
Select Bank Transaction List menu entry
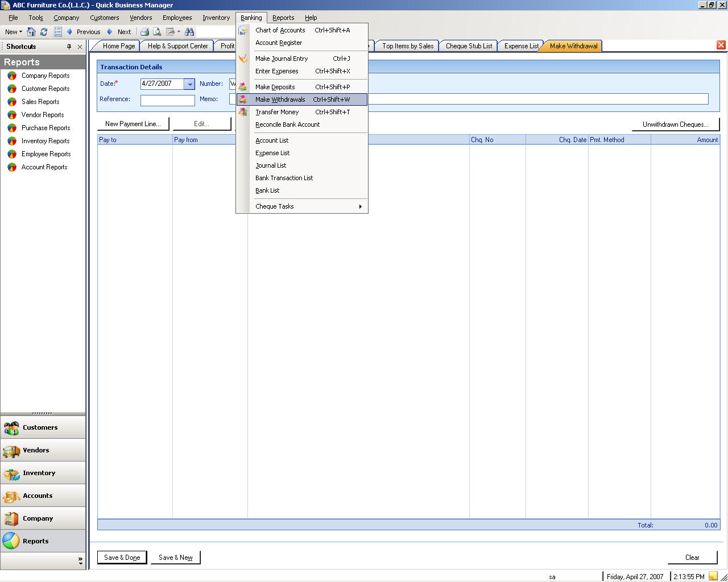(x=302, y=178)
